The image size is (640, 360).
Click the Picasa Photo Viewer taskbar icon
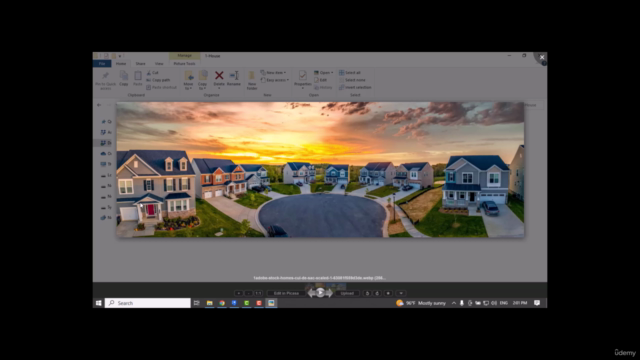(271, 303)
